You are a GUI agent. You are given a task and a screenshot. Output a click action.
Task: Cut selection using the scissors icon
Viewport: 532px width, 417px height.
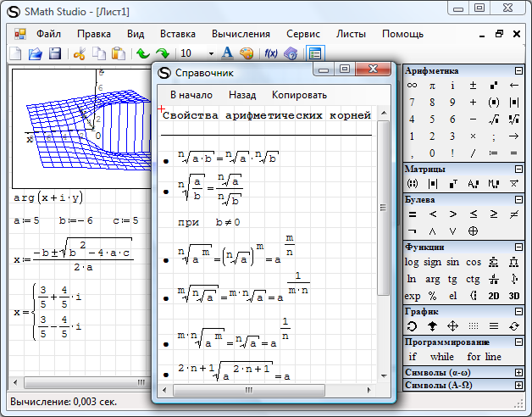[x=79, y=54]
